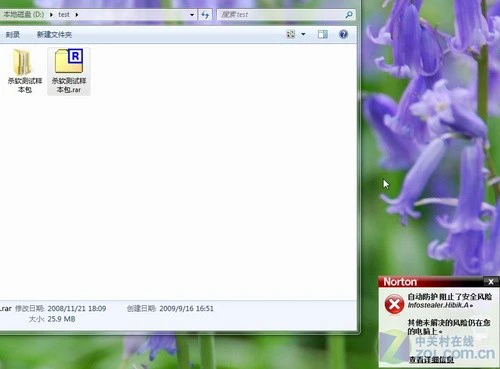Viewport: 500px width, 369px height.
Task: Click the 创建日期 2009/9/16 16:51 detail
Action: pos(170,308)
